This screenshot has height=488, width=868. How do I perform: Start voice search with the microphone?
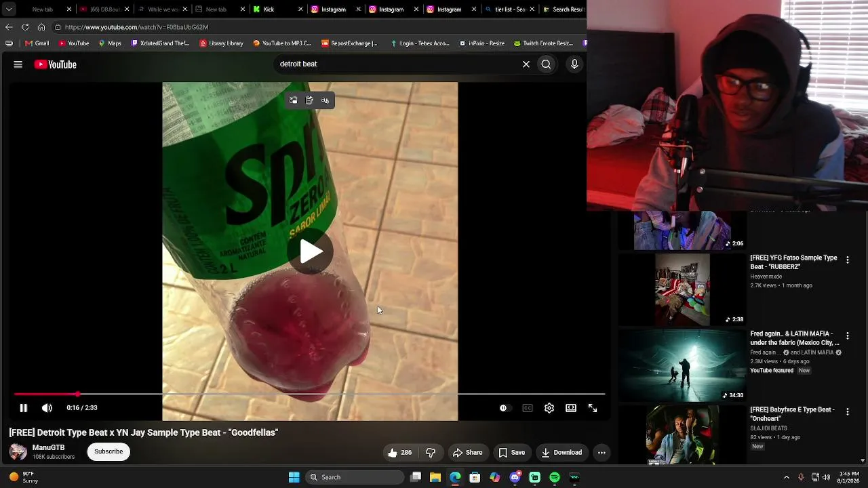(x=574, y=64)
